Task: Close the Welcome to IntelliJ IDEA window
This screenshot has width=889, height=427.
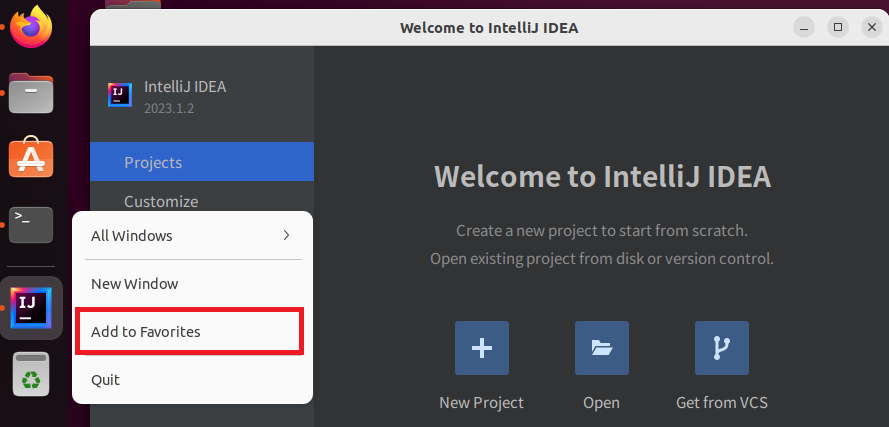Action: [x=871, y=27]
